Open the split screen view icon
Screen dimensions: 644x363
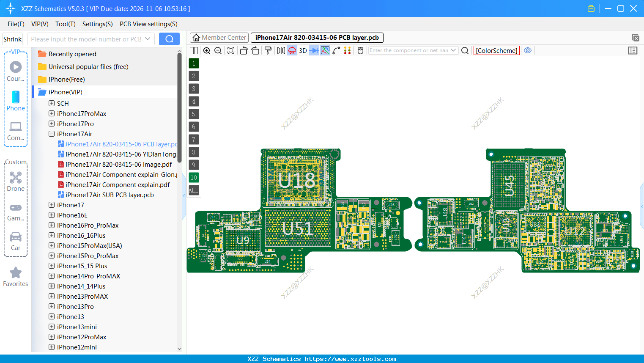click(194, 50)
